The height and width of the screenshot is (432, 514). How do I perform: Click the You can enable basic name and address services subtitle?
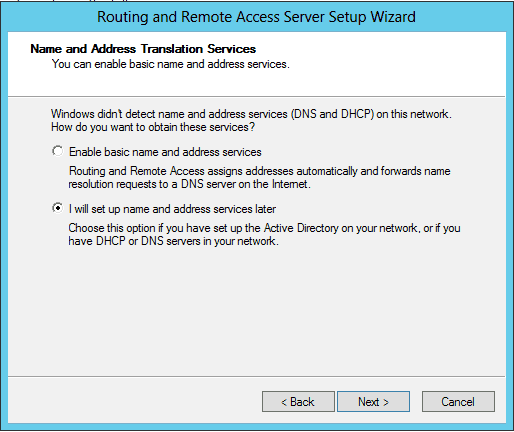tap(171, 64)
